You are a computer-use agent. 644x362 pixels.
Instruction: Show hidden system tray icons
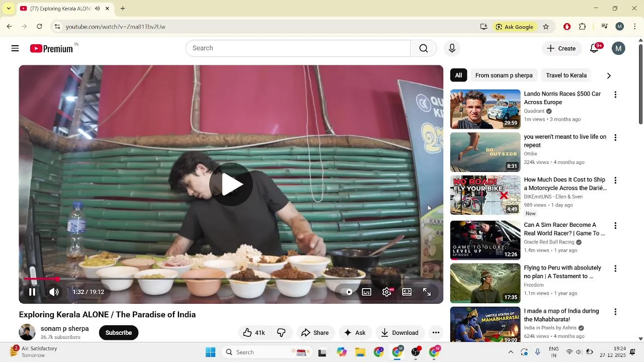click(x=511, y=352)
